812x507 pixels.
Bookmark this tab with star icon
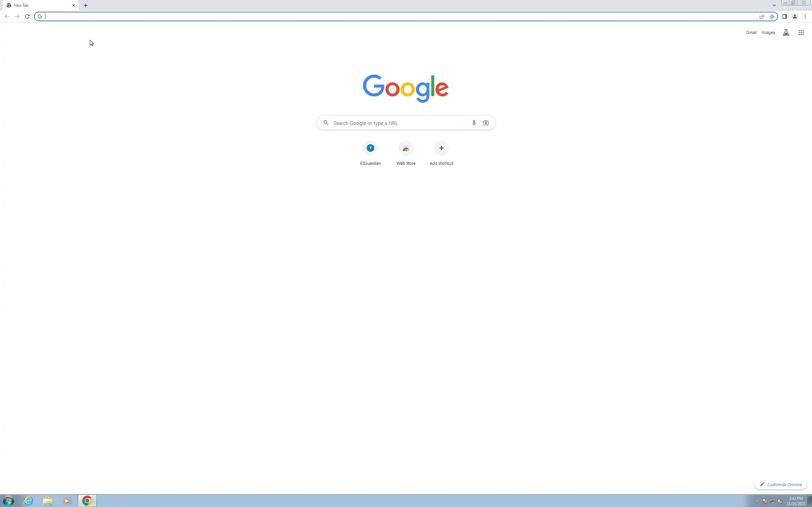coord(772,16)
